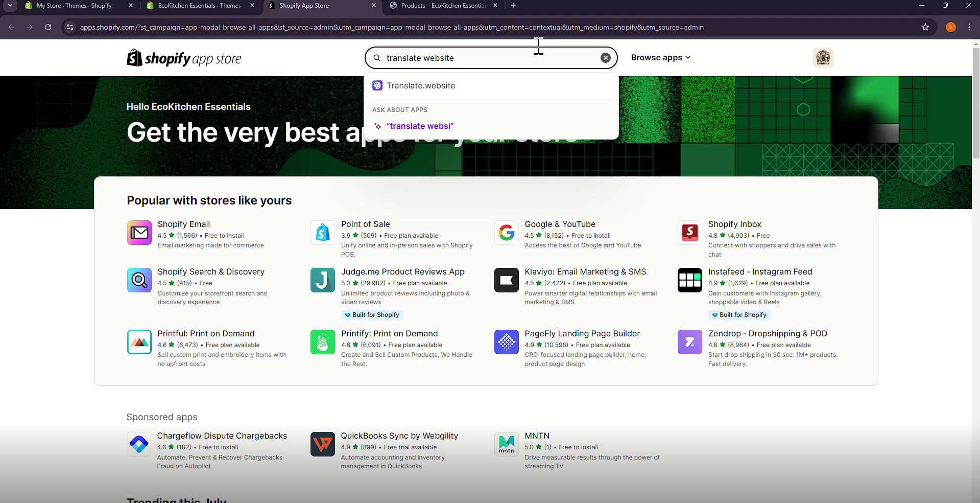Open the Point of Sale link
The height and width of the screenshot is (503, 980).
366,224
